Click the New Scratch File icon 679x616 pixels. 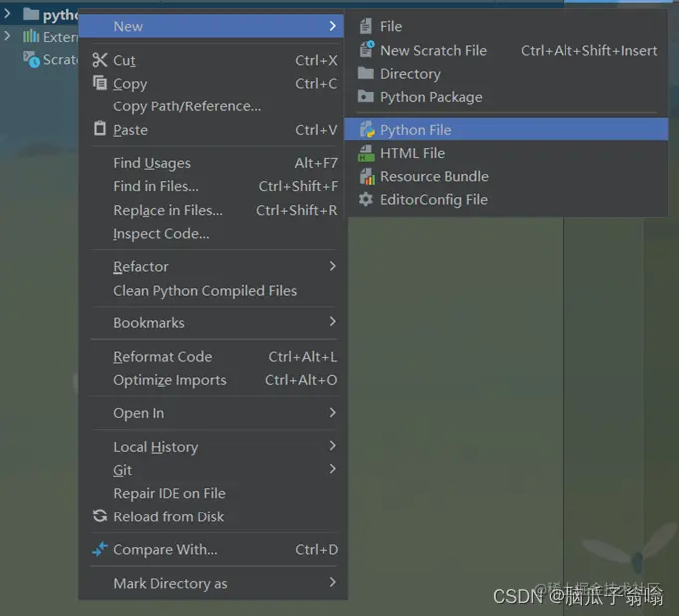[x=367, y=49]
